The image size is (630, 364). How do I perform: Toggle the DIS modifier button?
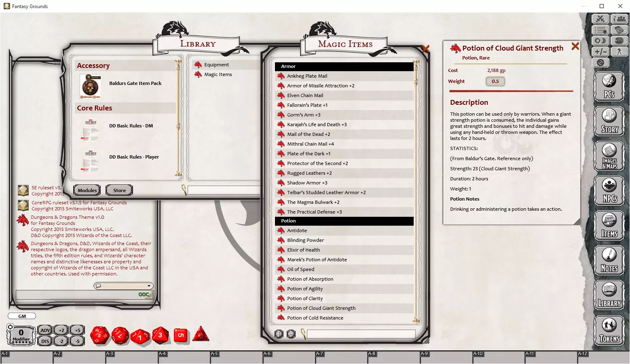click(x=45, y=341)
